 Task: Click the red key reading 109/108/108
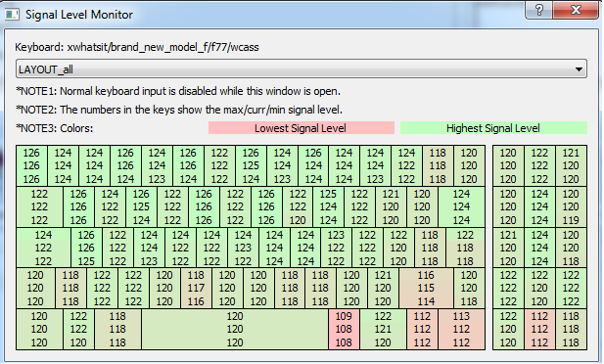(x=344, y=330)
